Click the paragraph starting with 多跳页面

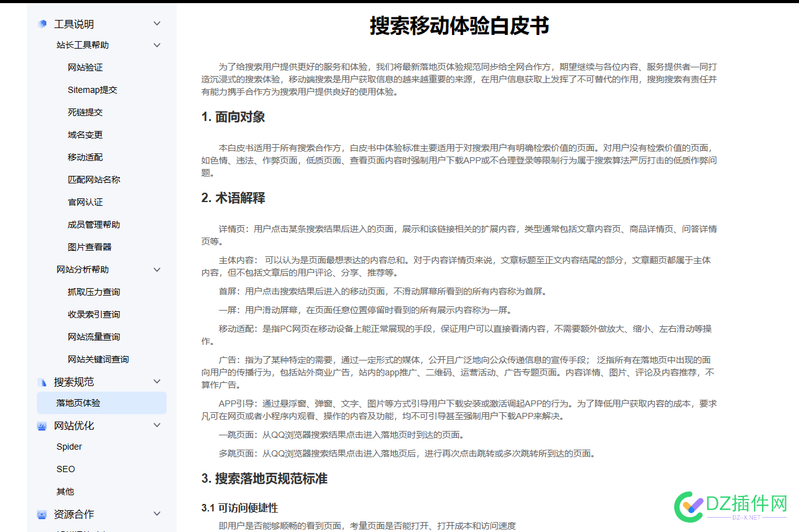[407, 453]
